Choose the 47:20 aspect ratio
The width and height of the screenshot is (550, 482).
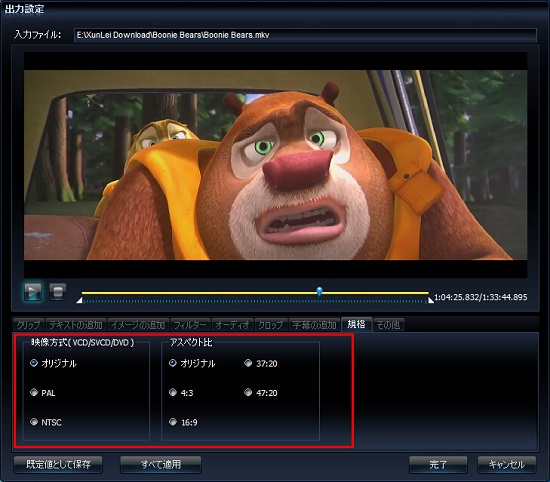261,393
